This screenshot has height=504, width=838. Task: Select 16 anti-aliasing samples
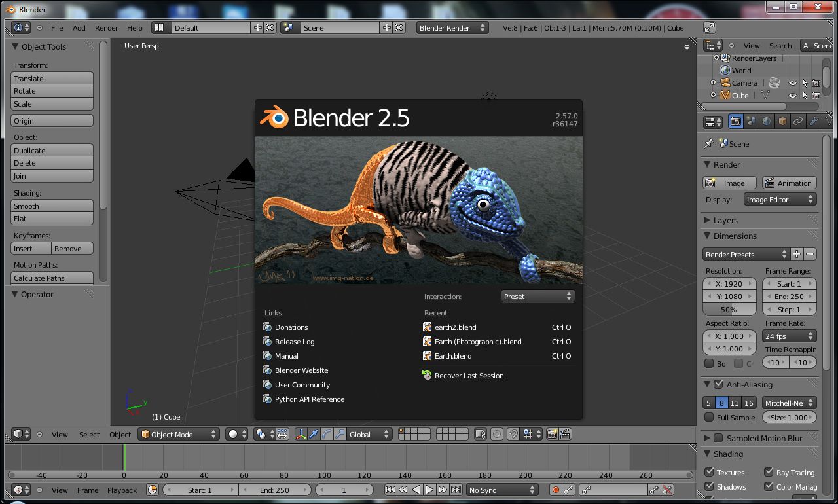tap(749, 403)
